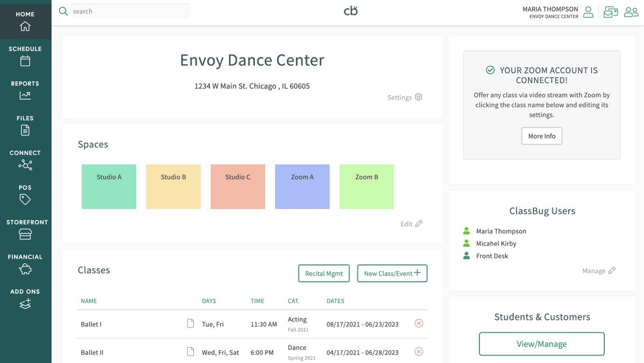Click the CAT. column header
The width and height of the screenshot is (644, 363).
tap(294, 301)
